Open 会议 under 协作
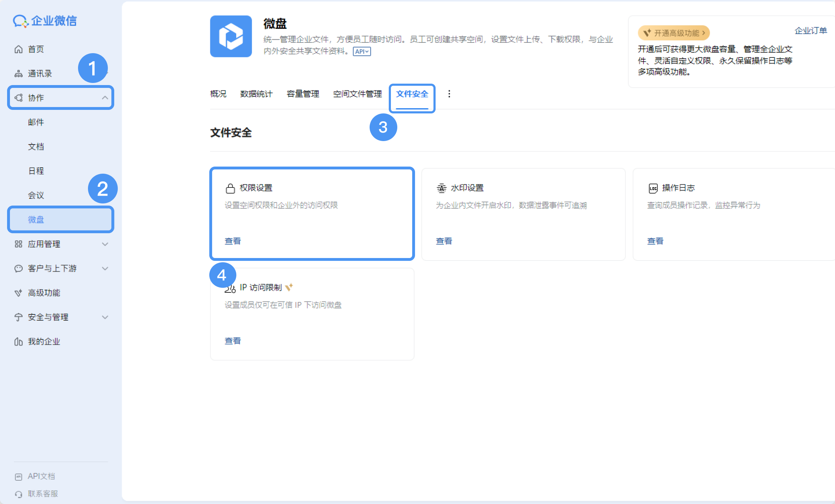 (36, 195)
